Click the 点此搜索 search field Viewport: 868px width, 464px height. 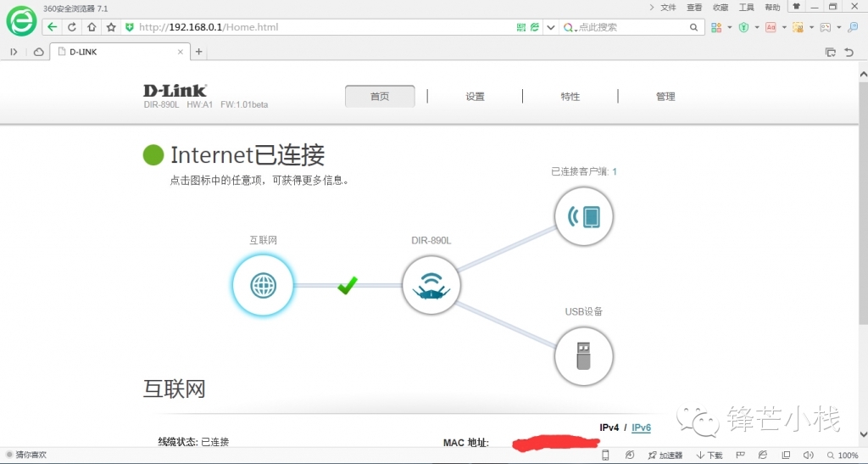[x=631, y=27]
